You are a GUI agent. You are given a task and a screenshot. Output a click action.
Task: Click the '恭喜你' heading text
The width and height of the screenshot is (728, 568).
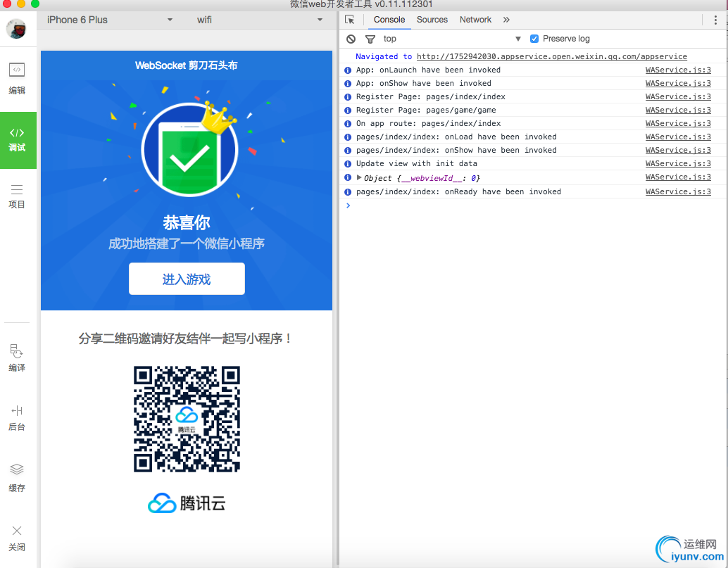click(x=187, y=222)
